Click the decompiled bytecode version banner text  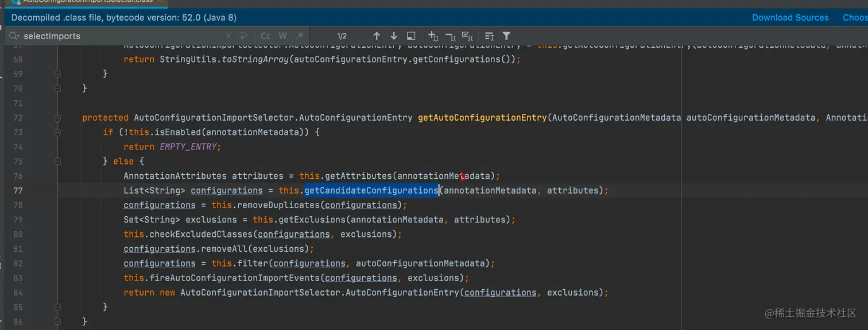pos(124,18)
